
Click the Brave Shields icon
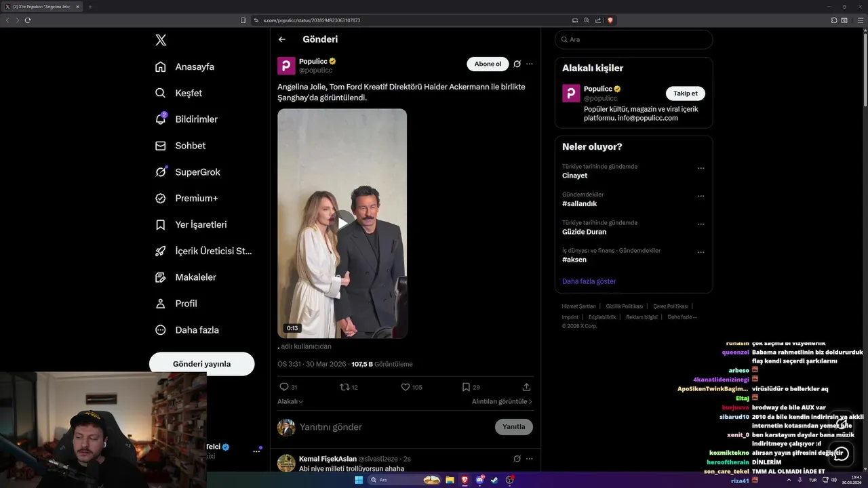tap(610, 20)
